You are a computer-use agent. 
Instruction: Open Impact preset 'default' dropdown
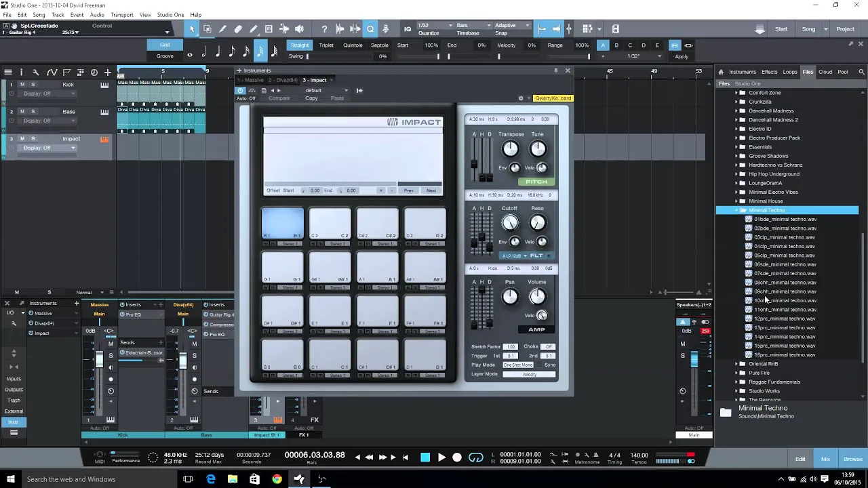[x=326, y=90]
